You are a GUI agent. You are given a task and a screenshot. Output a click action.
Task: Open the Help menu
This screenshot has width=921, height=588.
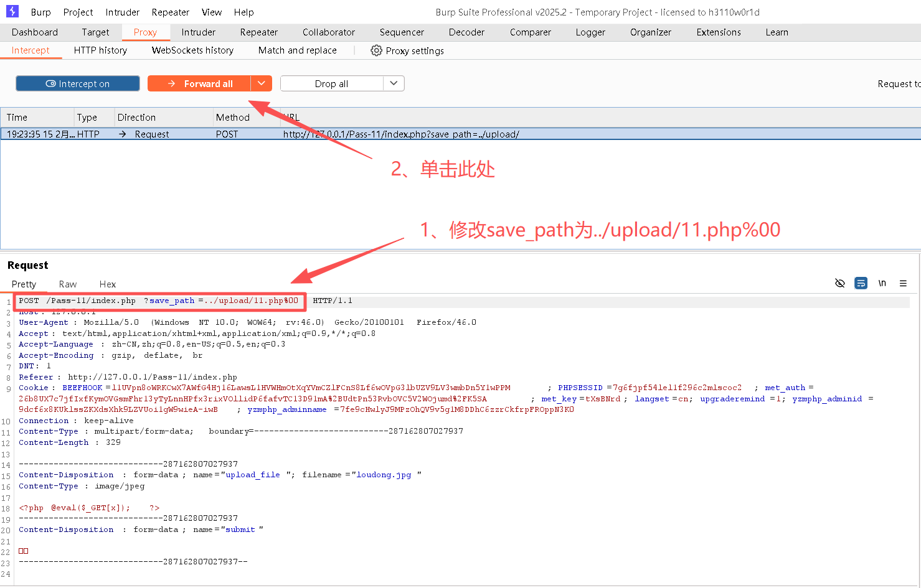243,12
